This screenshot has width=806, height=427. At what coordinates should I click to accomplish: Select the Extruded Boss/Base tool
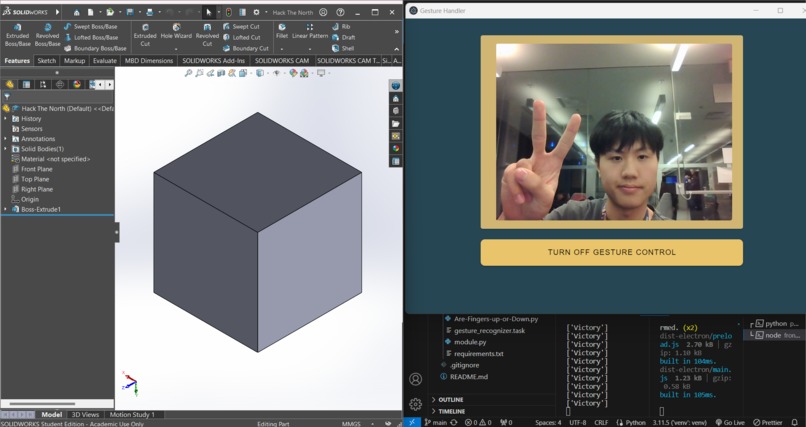coord(17,35)
